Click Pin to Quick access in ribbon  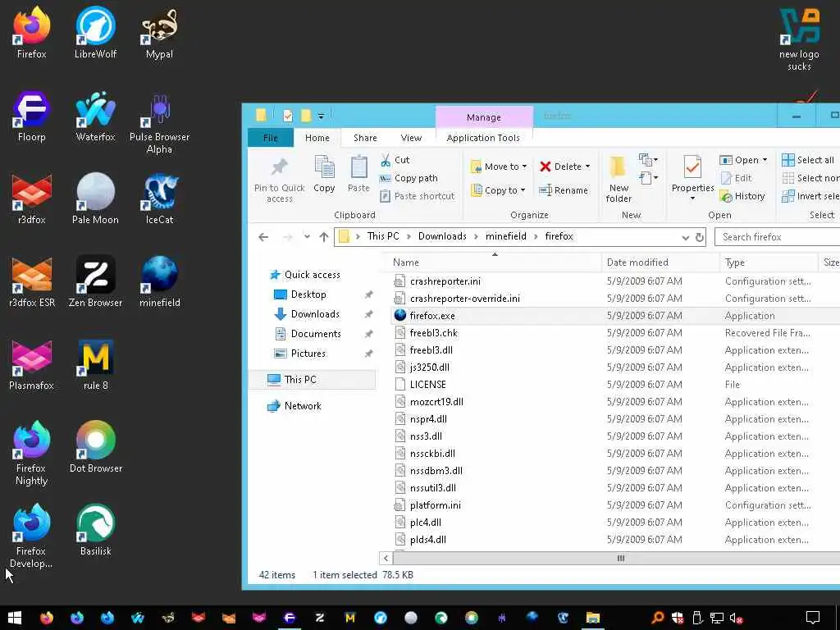click(x=279, y=180)
